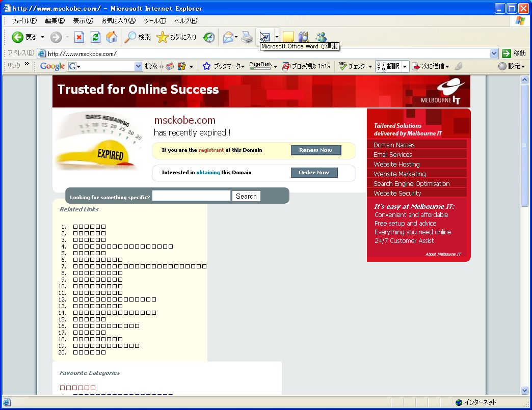Screen dimensions: 532x410
Task: Go to the Home page icon
Action: (x=112, y=37)
